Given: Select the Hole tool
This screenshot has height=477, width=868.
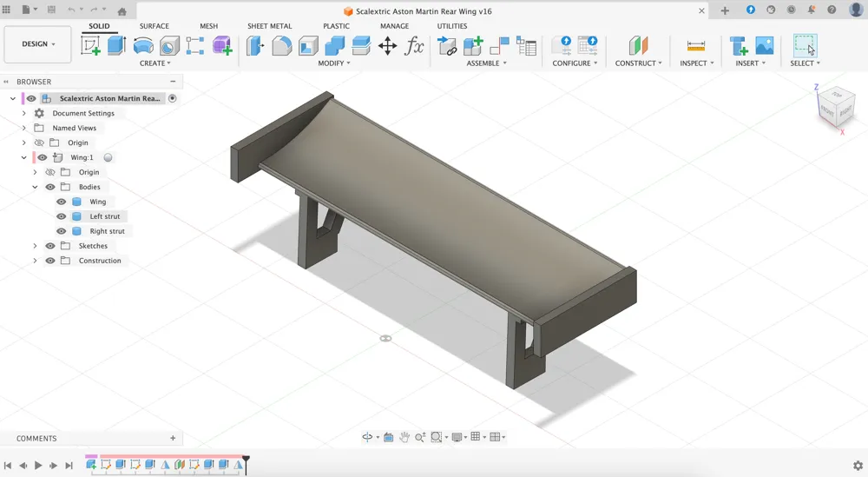Looking at the screenshot, I should (x=169, y=46).
